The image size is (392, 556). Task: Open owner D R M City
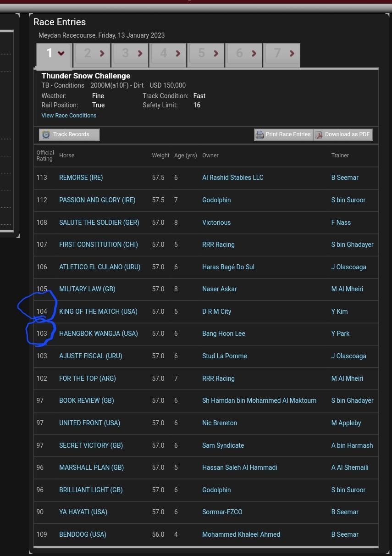(216, 311)
